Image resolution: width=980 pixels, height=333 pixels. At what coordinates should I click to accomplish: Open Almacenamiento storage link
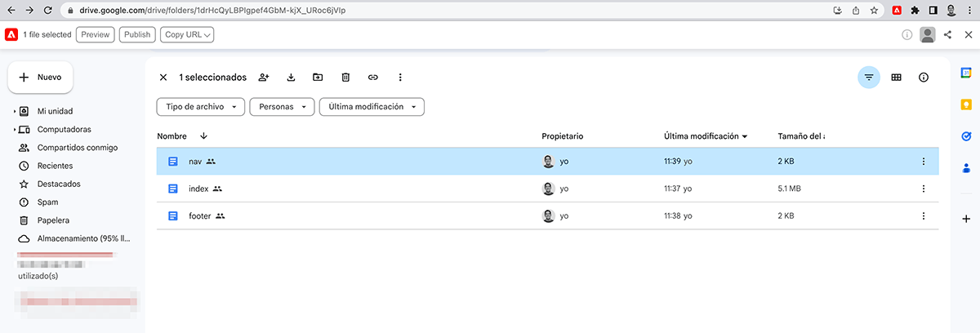click(83, 238)
